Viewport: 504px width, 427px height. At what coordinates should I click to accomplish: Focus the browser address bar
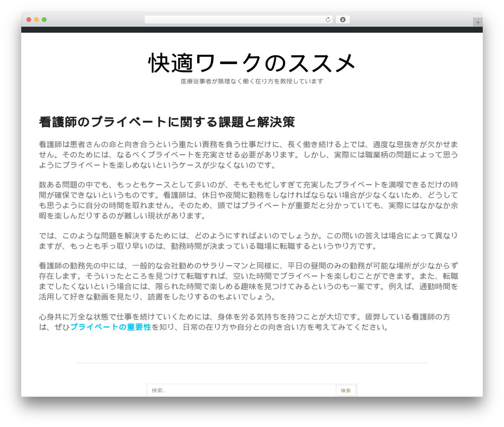(239, 20)
